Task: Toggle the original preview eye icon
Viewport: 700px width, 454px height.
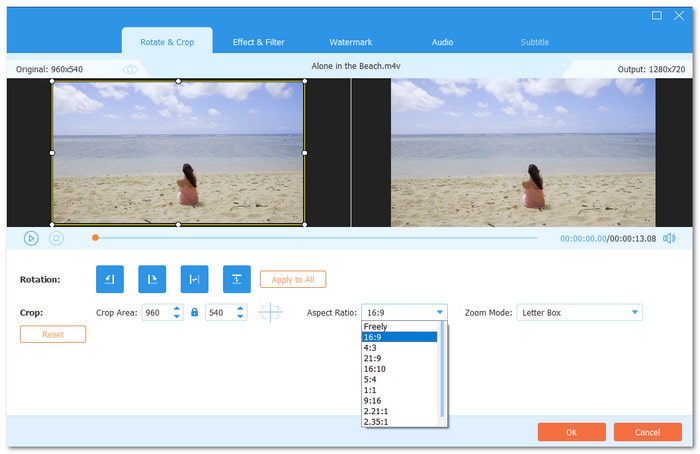Action: pyautogui.click(x=130, y=69)
